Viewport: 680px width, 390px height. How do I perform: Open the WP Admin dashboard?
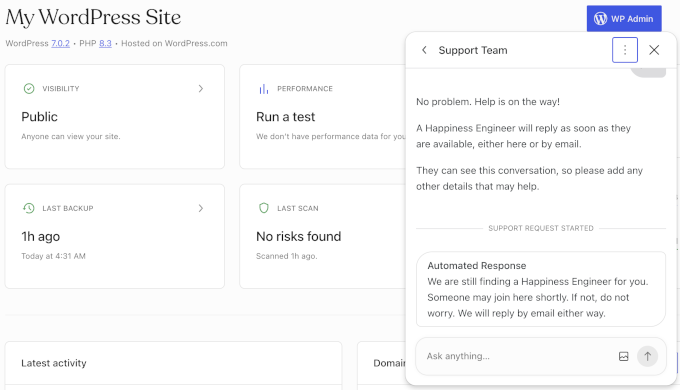tap(624, 19)
